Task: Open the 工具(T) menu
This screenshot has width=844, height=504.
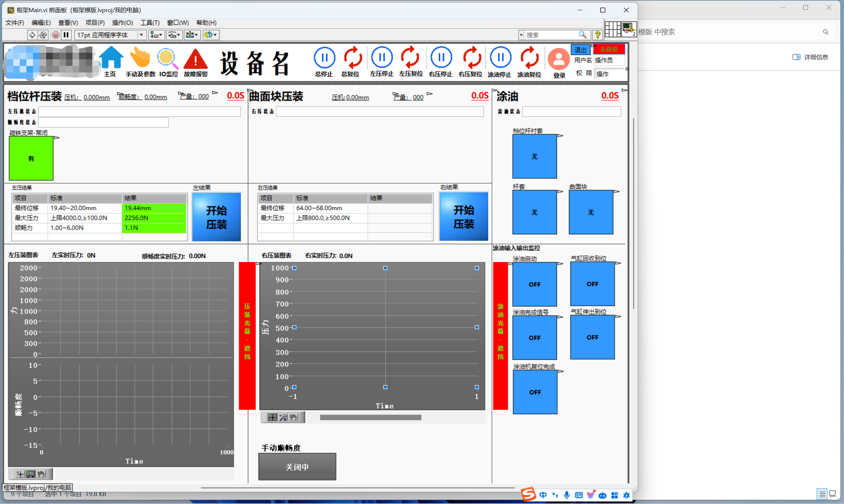Action: (x=150, y=23)
